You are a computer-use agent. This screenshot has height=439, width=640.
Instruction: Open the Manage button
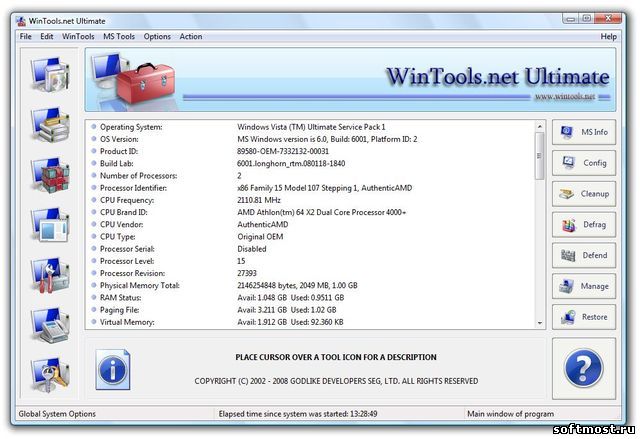(584, 286)
